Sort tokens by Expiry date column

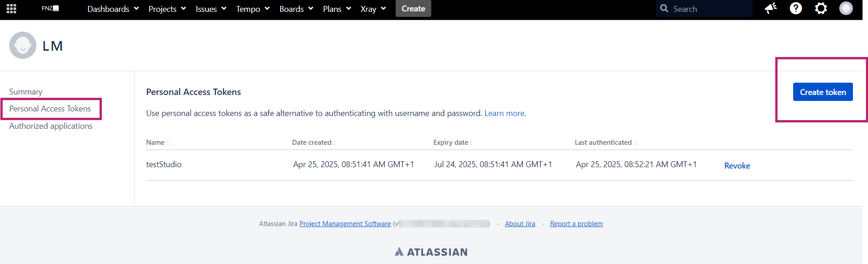[453, 143]
